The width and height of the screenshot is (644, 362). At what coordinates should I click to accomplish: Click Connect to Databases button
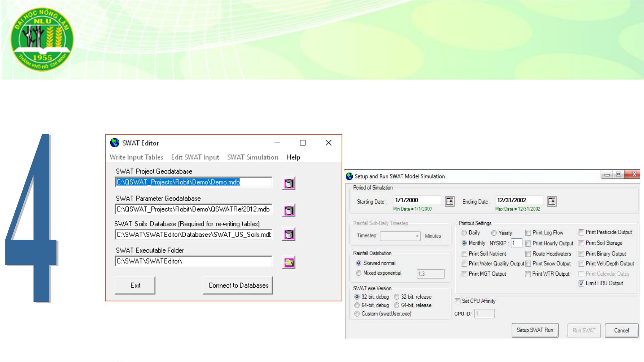click(x=238, y=285)
